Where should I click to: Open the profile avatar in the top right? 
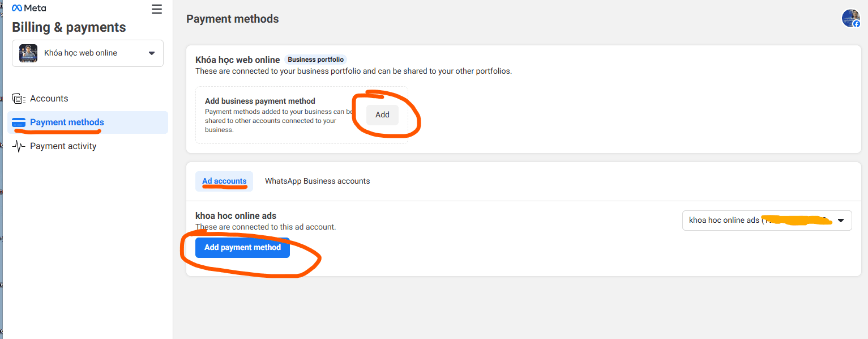tap(850, 18)
